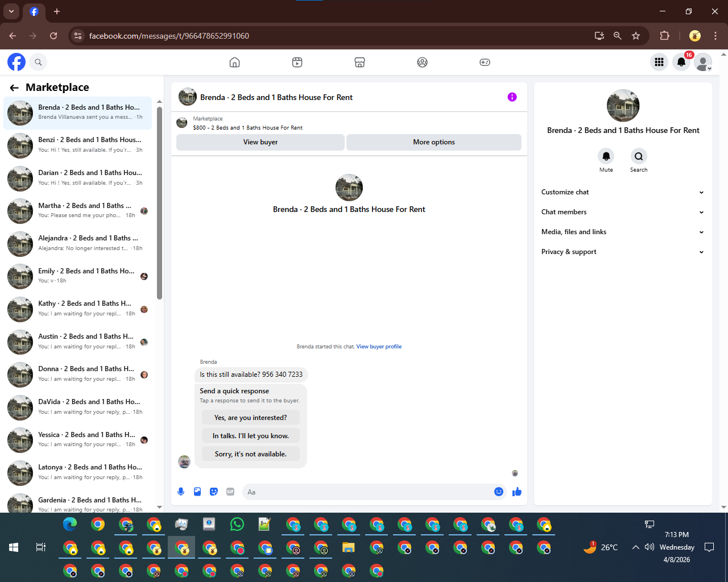Open WhatsApp from taskbar

pos(237,524)
